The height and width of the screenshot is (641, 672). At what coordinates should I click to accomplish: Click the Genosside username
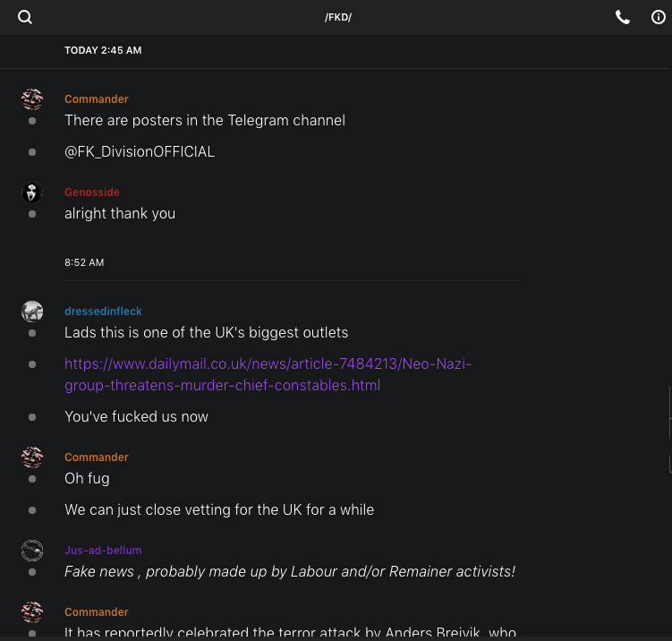(92, 192)
